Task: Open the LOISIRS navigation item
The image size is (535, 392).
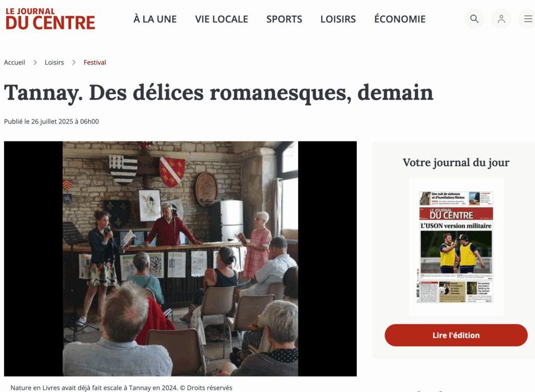Action: coord(338,19)
